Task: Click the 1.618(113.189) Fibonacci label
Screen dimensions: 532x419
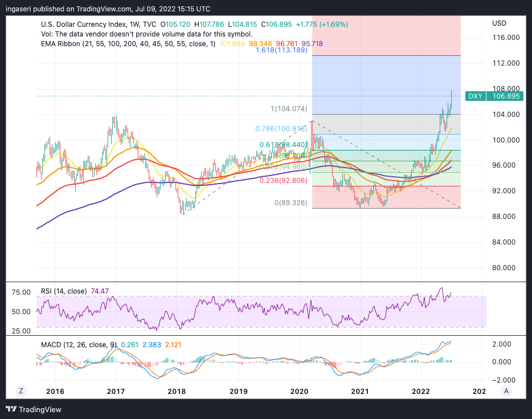Action: point(281,50)
